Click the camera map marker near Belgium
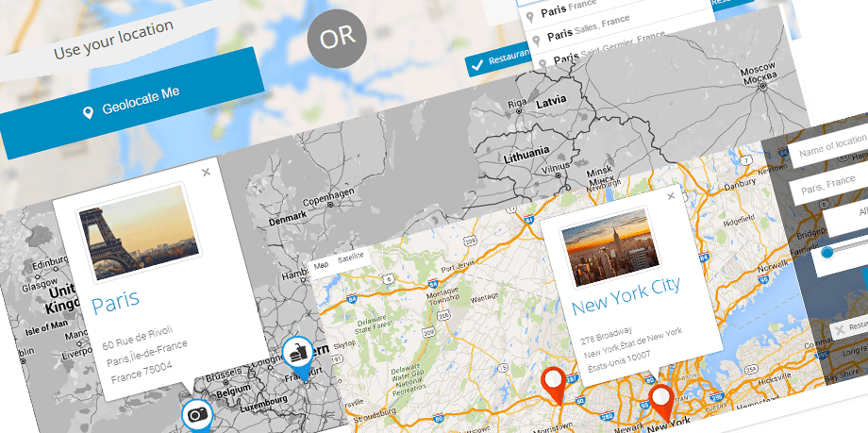This screenshot has height=433, width=868. [x=197, y=415]
